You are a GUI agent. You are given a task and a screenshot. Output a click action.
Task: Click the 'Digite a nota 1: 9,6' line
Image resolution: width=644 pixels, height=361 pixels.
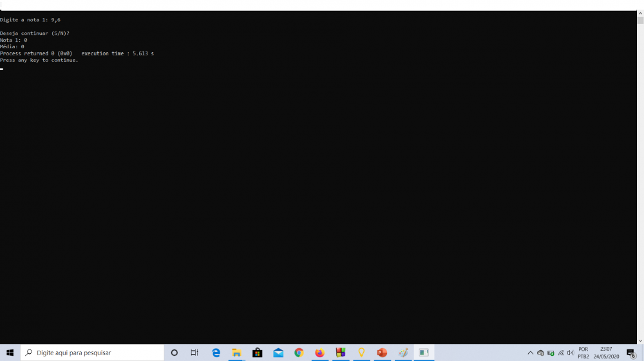tap(30, 20)
